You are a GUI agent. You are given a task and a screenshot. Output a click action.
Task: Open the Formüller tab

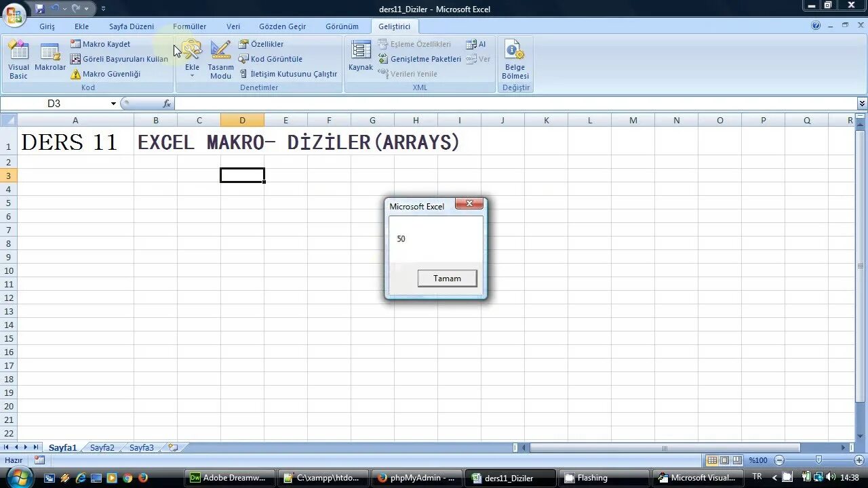click(x=189, y=26)
